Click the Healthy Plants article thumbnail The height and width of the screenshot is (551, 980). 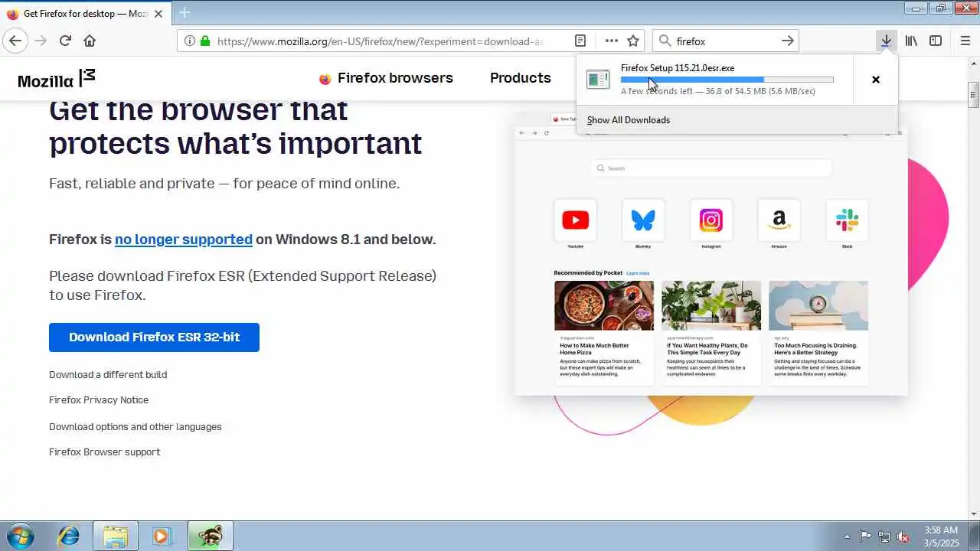click(711, 305)
